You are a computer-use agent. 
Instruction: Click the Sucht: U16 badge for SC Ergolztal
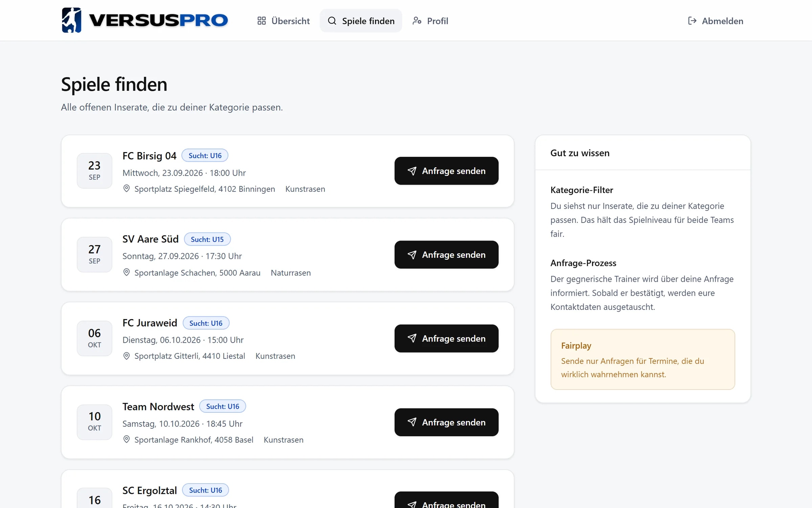[205, 490]
